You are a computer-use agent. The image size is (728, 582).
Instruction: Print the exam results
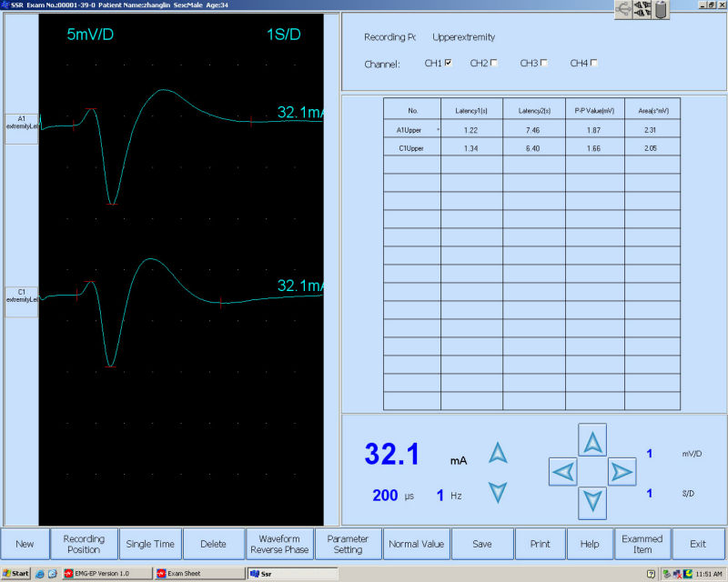pos(540,544)
